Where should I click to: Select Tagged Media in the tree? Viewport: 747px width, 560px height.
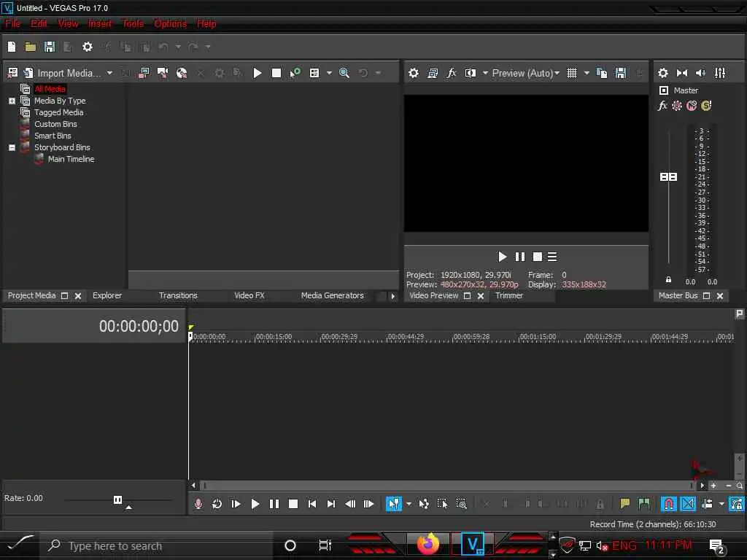click(58, 112)
